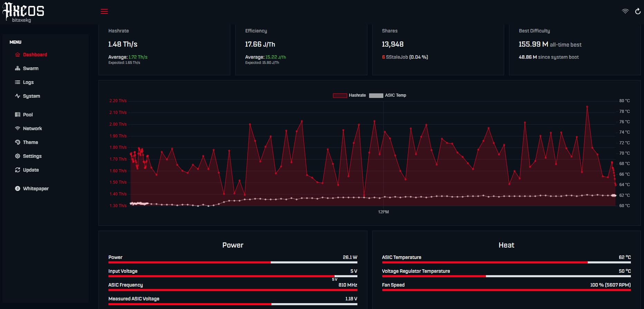Image resolution: width=644 pixels, height=309 pixels.
Task: Click the Logs list icon in sidebar
Action: click(x=18, y=82)
